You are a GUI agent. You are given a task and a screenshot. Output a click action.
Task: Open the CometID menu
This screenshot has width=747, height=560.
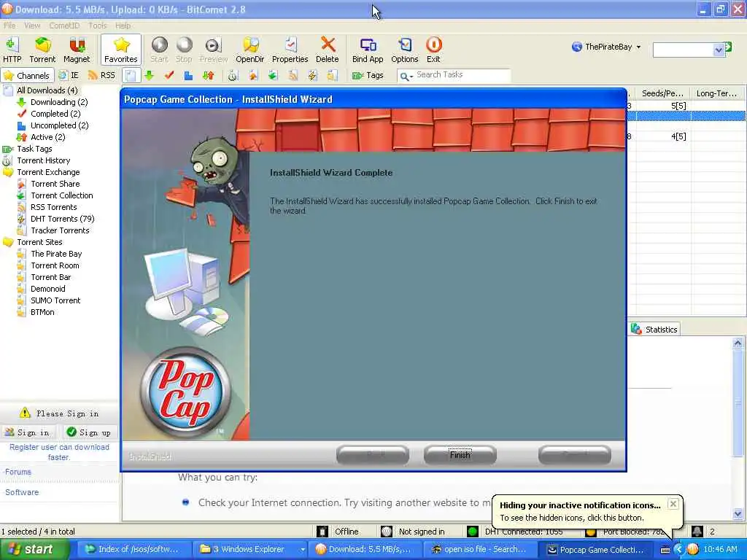(x=64, y=26)
